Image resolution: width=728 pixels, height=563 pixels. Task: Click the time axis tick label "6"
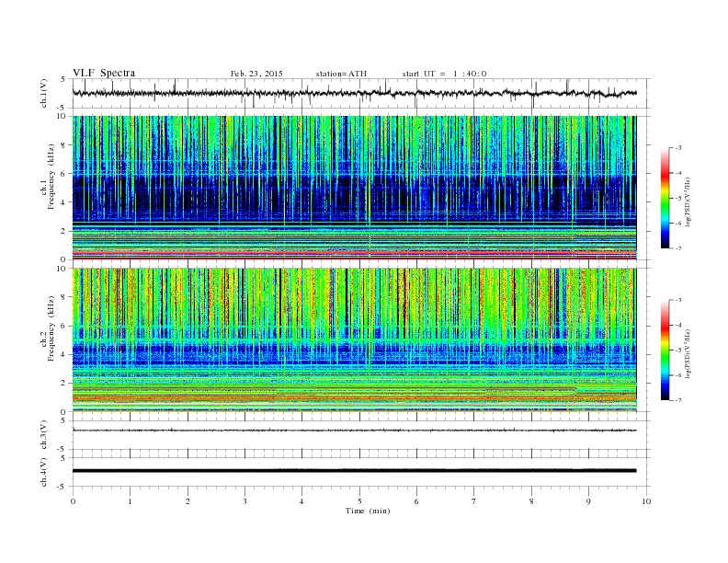coord(416,501)
